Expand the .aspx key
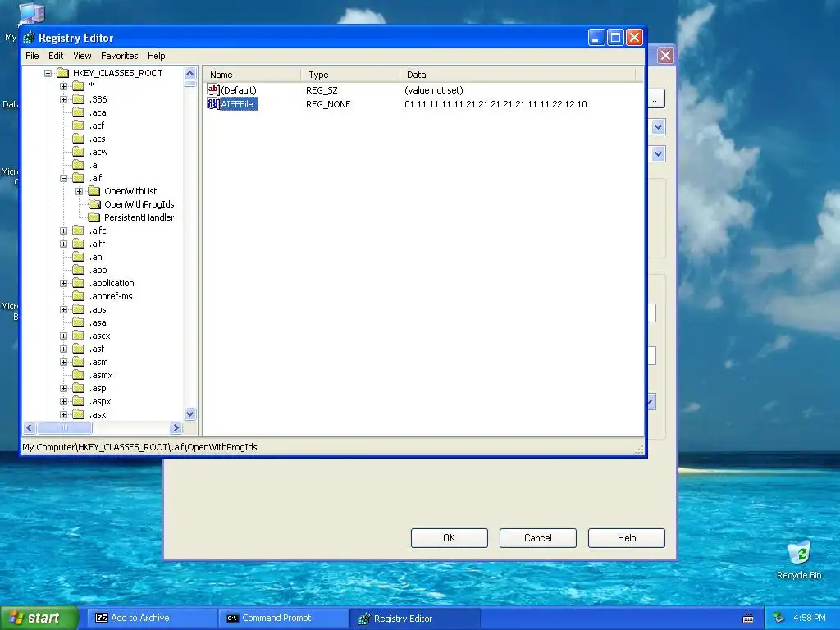840x630 pixels. click(64, 401)
